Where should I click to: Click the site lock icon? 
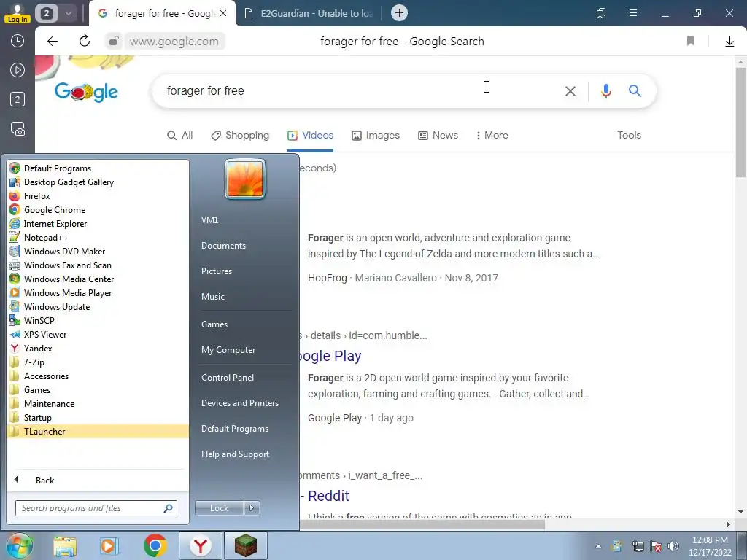tap(113, 42)
